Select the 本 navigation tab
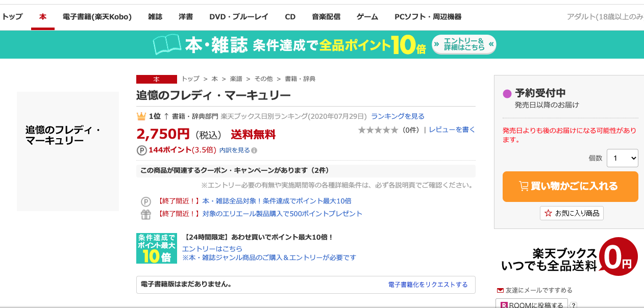Image resolution: width=644 pixels, height=308 pixels. [43, 17]
